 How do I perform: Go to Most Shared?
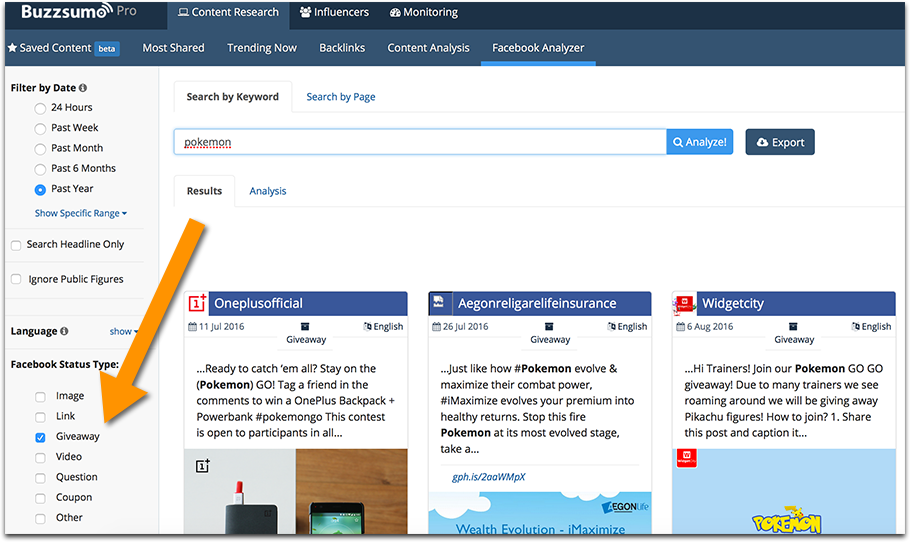174,48
